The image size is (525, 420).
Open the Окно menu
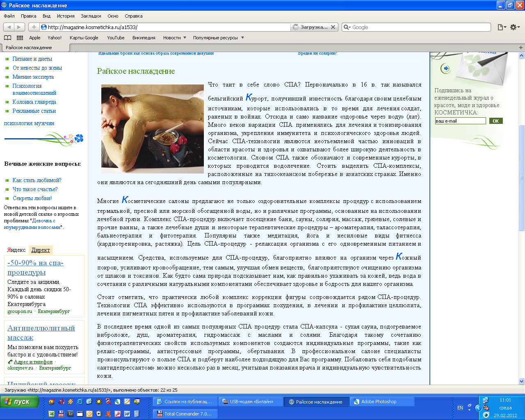[113, 16]
